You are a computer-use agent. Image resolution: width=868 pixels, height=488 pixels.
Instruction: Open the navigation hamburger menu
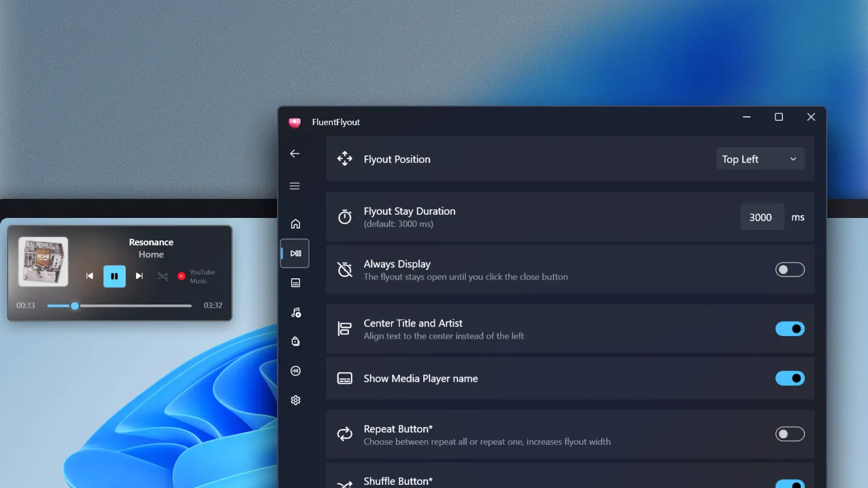294,186
